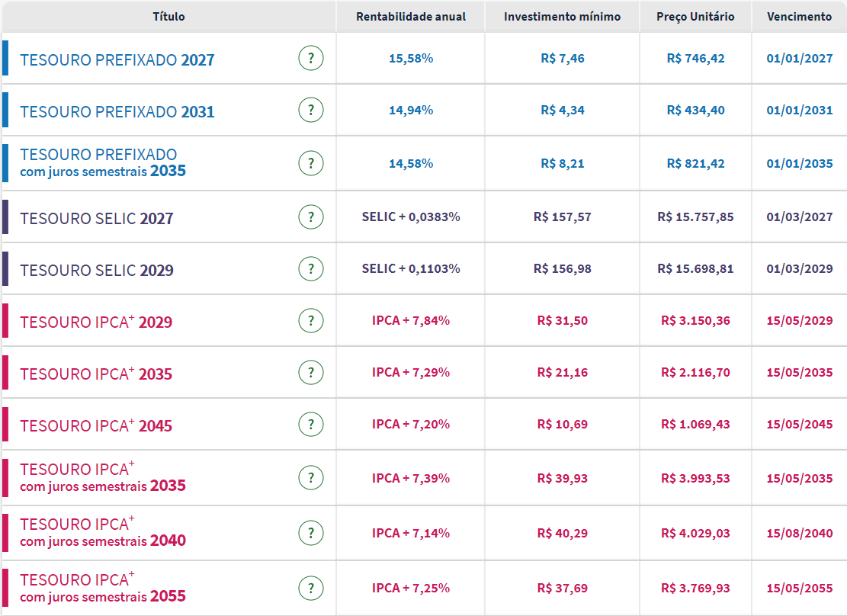Click Rentabilidade anual column header
Image resolution: width=847 pixels, height=616 pixels.
click(410, 17)
